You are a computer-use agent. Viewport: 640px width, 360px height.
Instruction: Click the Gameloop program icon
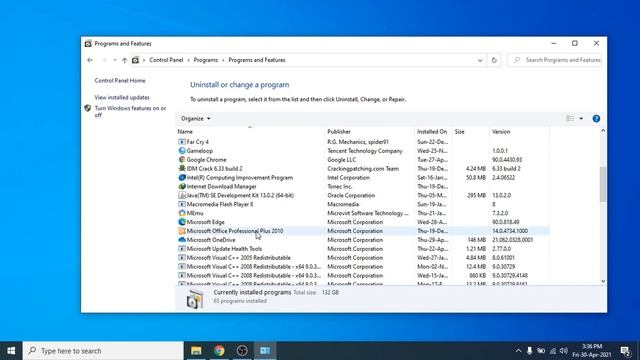(x=182, y=151)
